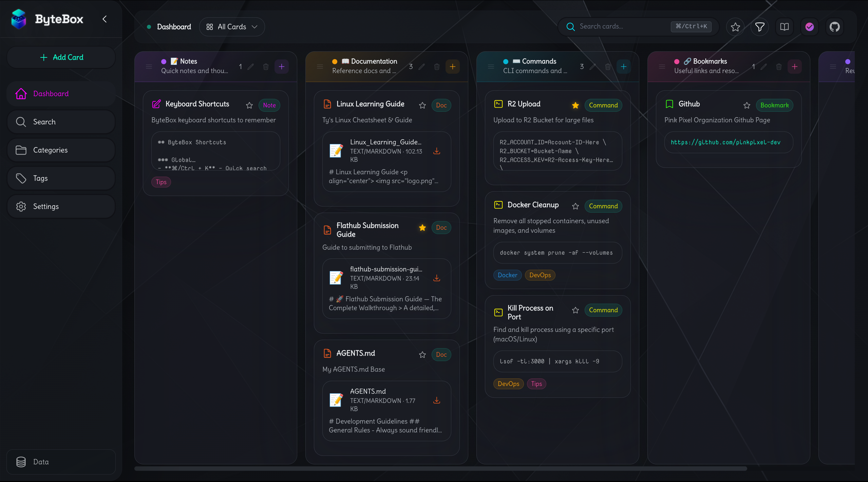Open Settings in the sidebar

coord(61,207)
